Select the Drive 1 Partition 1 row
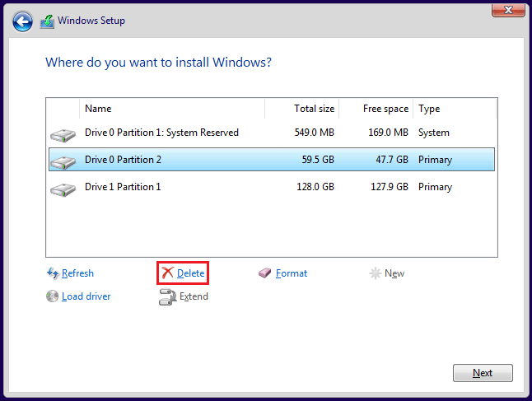The image size is (532, 401). [272, 187]
